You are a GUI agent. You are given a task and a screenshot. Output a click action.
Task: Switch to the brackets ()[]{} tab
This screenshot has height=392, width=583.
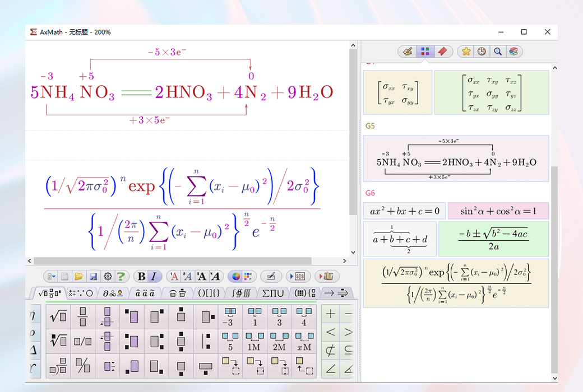[x=209, y=292]
